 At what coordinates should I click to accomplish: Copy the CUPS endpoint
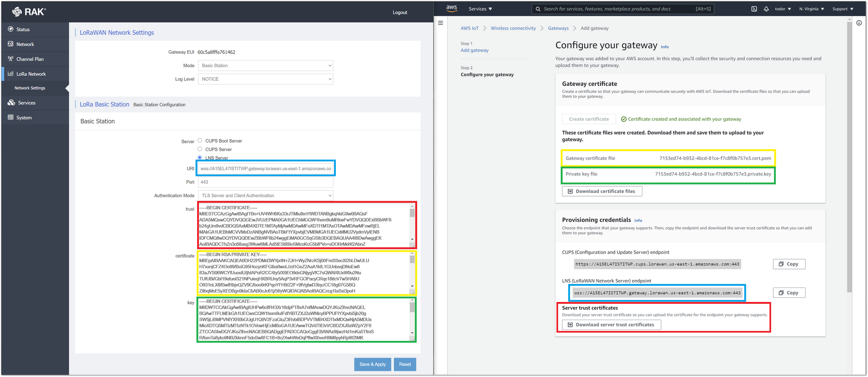click(789, 264)
